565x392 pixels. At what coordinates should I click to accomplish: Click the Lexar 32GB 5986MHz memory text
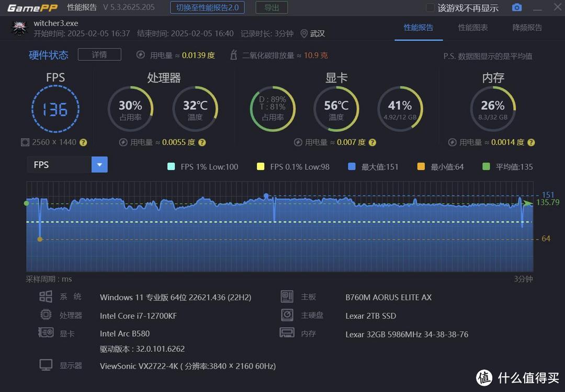[x=407, y=335]
